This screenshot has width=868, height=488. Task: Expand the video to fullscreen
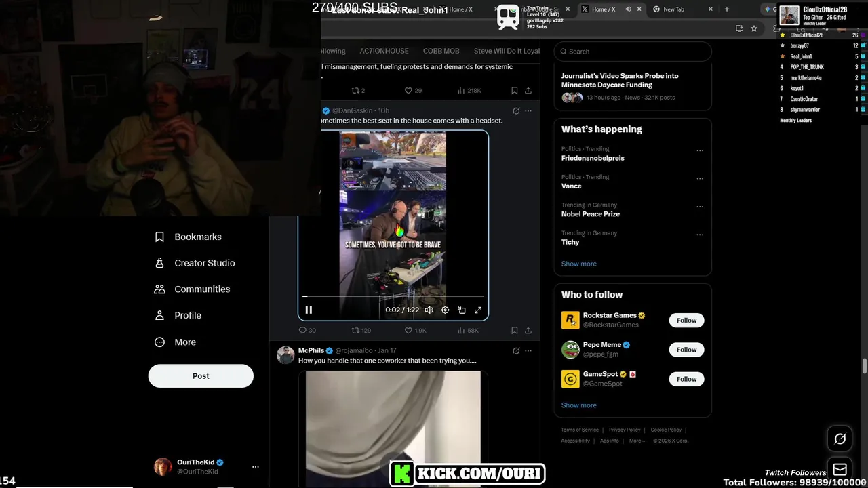478,310
